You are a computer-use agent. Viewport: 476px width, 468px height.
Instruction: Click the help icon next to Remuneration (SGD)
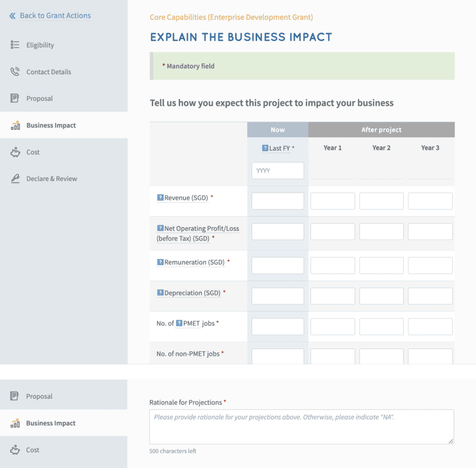pyautogui.click(x=160, y=262)
